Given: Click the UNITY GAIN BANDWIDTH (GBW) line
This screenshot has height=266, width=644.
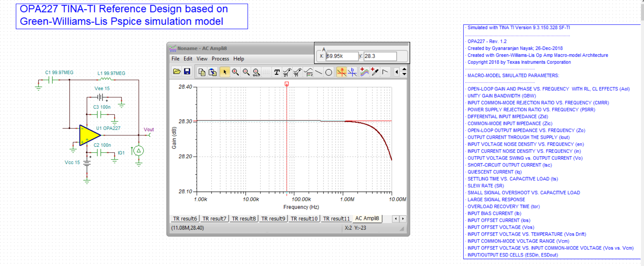Looking at the screenshot, I should click(502, 96).
